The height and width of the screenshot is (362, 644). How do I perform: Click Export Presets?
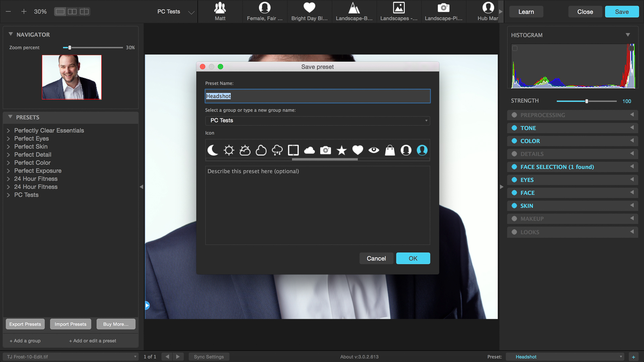[25, 324]
